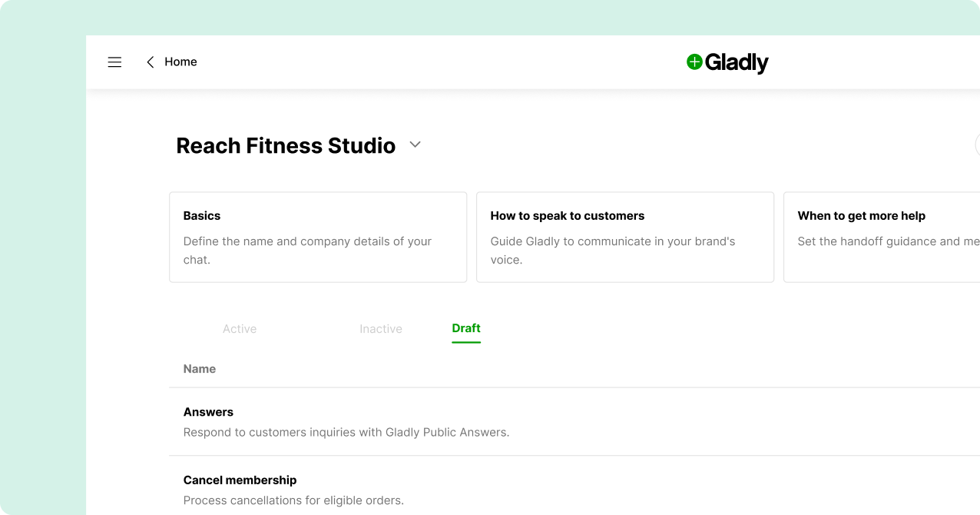Switch to the Active tab
This screenshot has width=980, height=515.
(240, 328)
